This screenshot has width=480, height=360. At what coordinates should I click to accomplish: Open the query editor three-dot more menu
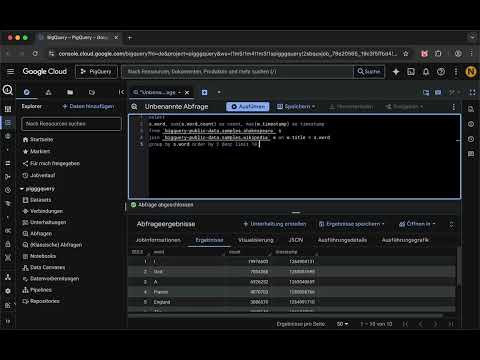[x=453, y=107]
